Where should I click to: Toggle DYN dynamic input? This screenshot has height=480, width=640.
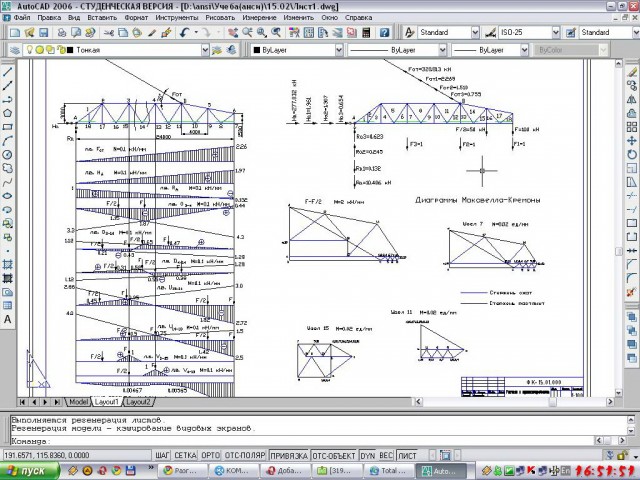coord(368,455)
